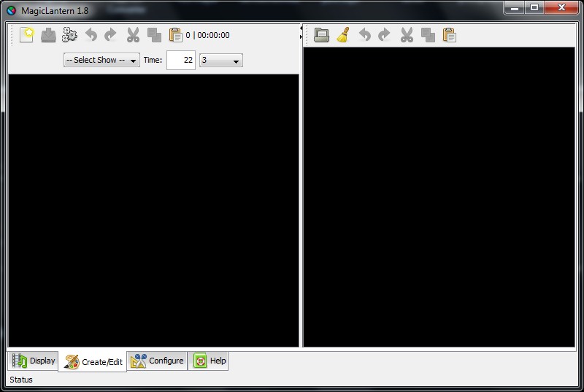Copy icon in the right toolbar
This screenshot has height=392, width=584.
(428, 35)
